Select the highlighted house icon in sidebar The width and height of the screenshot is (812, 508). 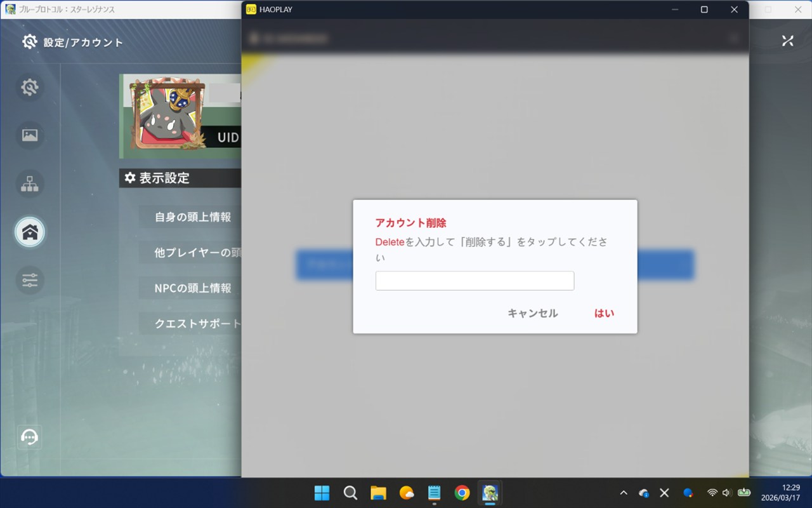pyautogui.click(x=30, y=232)
